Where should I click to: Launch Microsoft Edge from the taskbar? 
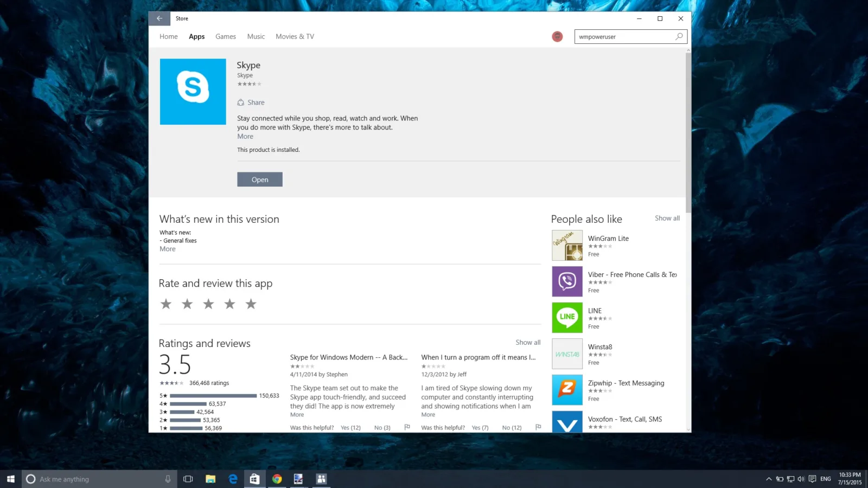233,479
